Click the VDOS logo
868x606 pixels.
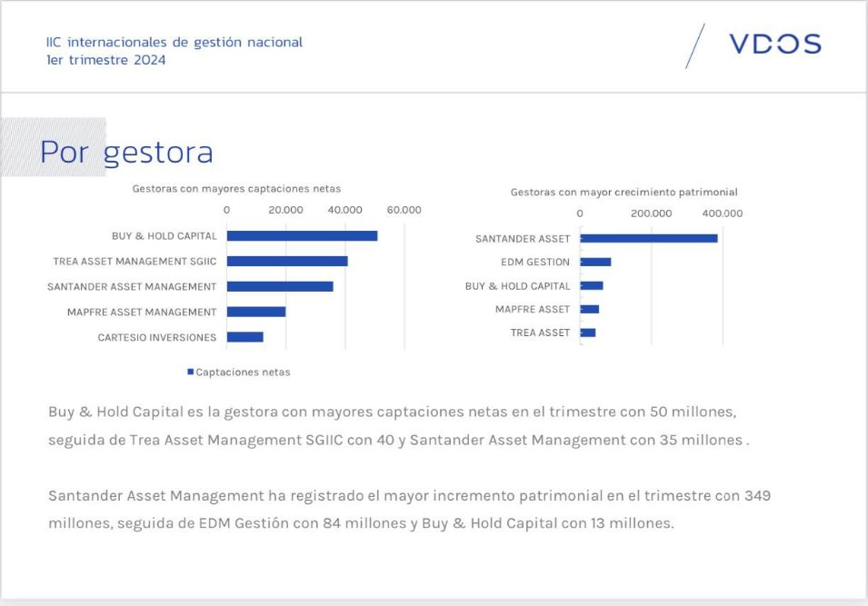[775, 44]
